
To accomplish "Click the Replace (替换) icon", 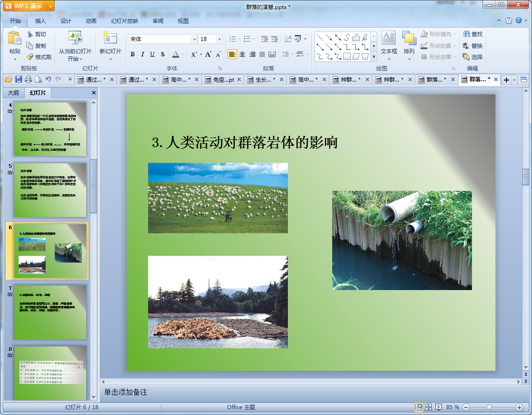I will point(466,46).
